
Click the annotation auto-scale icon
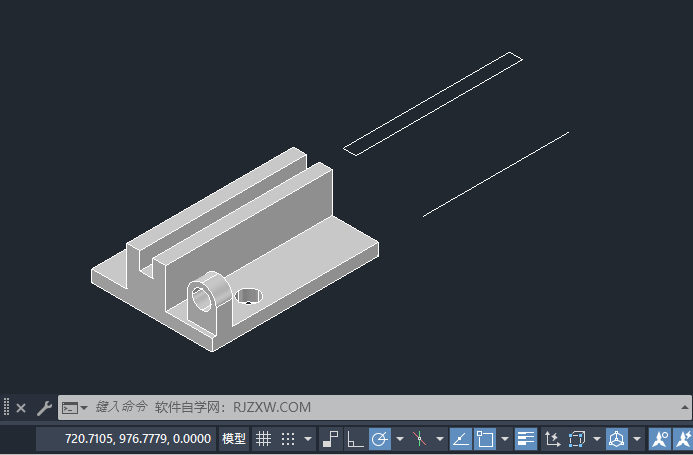(x=684, y=439)
